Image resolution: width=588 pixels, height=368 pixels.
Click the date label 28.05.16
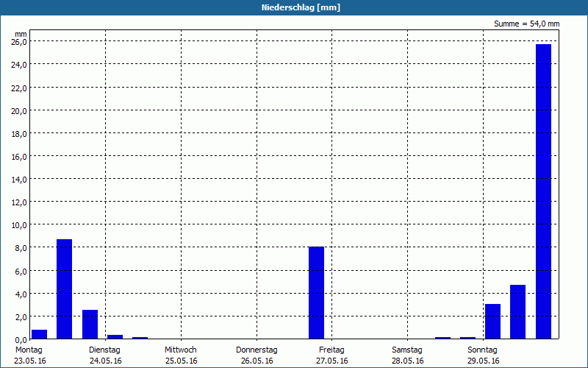[x=408, y=361]
